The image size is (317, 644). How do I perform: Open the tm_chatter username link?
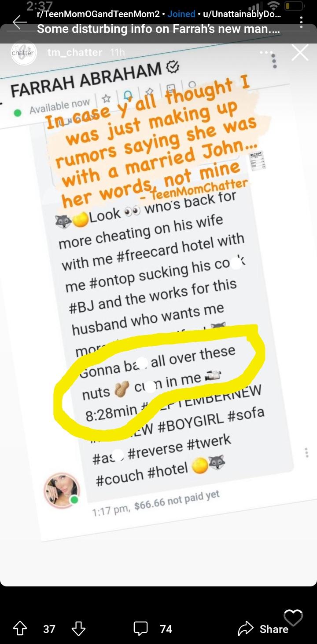tap(75, 53)
